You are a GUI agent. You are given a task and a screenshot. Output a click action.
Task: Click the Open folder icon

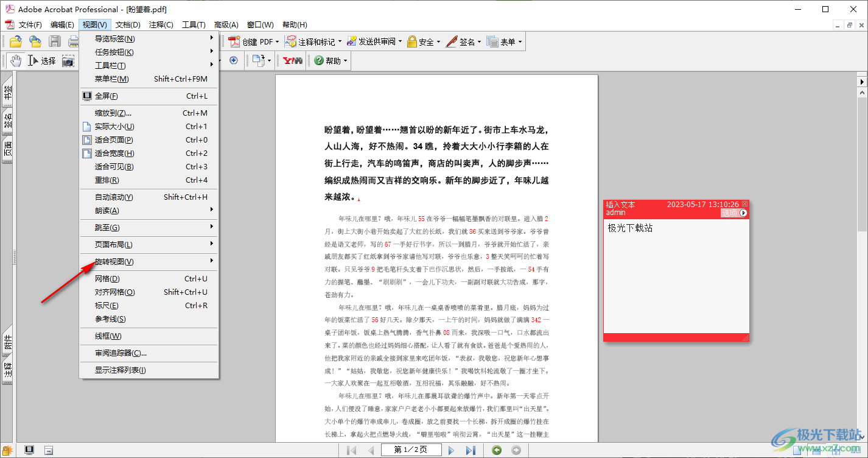point(15,41)
